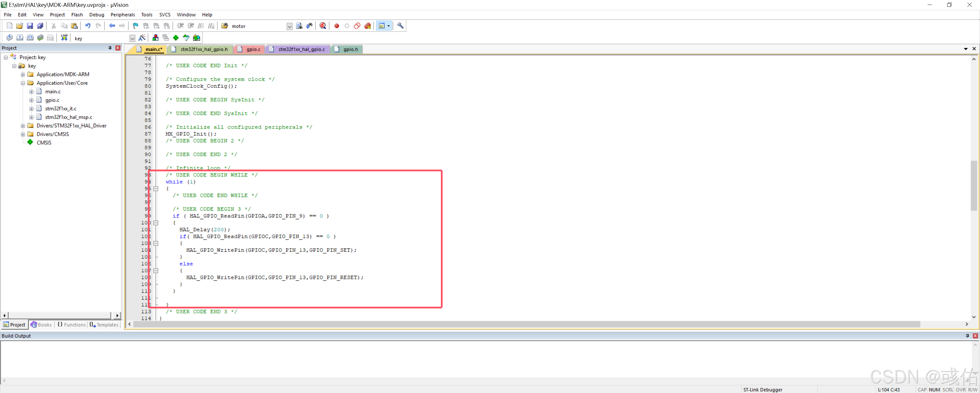Open the motor find combo dropdown
Image resolution: width=980 pixels, height=393 pixels.
coord(290,26)
